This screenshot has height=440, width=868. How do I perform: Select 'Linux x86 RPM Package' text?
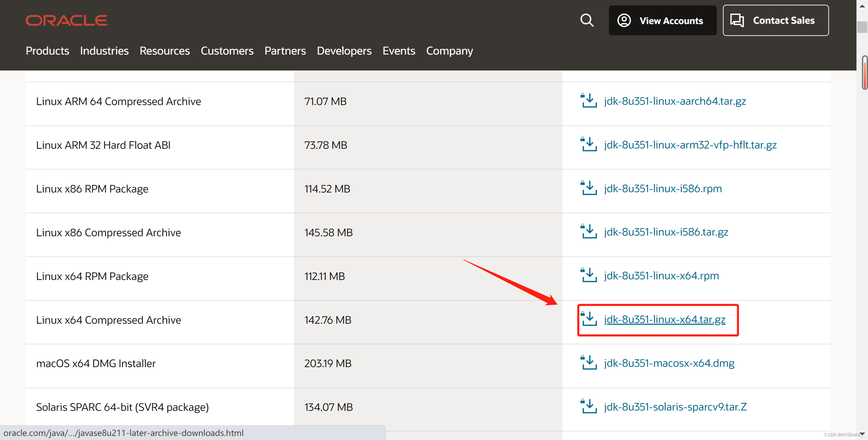click(x=92, y=189)
